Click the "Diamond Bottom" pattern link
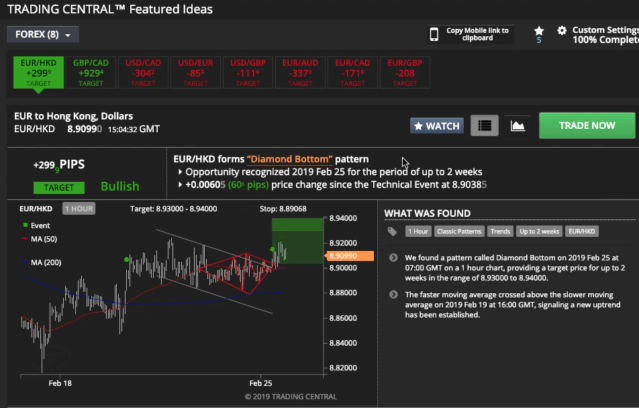 [x=289, y=159]
